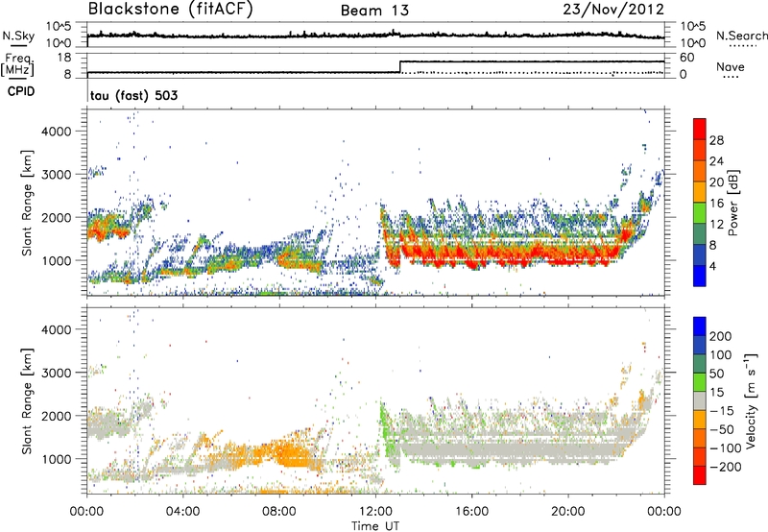This screenshot has width=768, height=532.
Task: Select the N.Sky legend label
Action: (18, 36)
